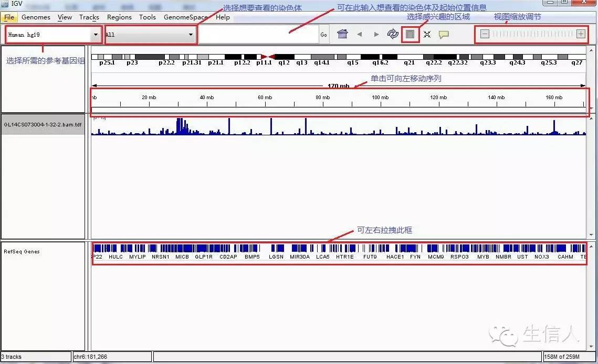
Task: Click the zoom slider rail
Action: (532, 34)
